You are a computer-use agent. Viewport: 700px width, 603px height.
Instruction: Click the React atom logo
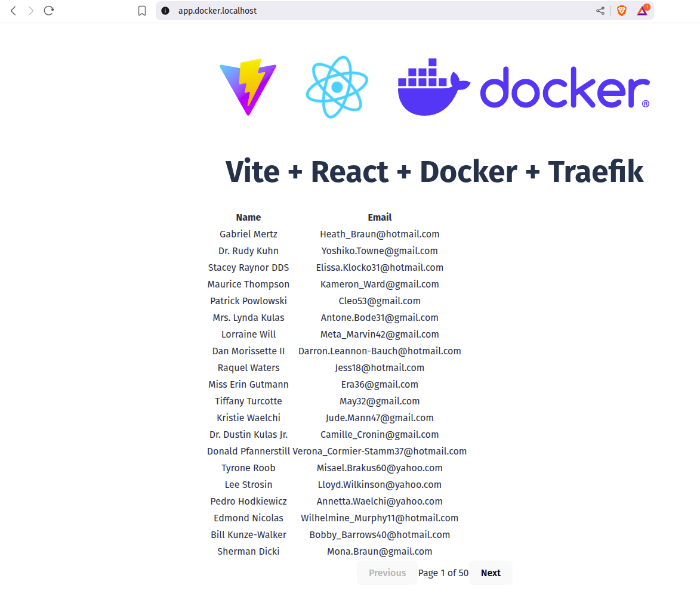(x=337, y=87)
